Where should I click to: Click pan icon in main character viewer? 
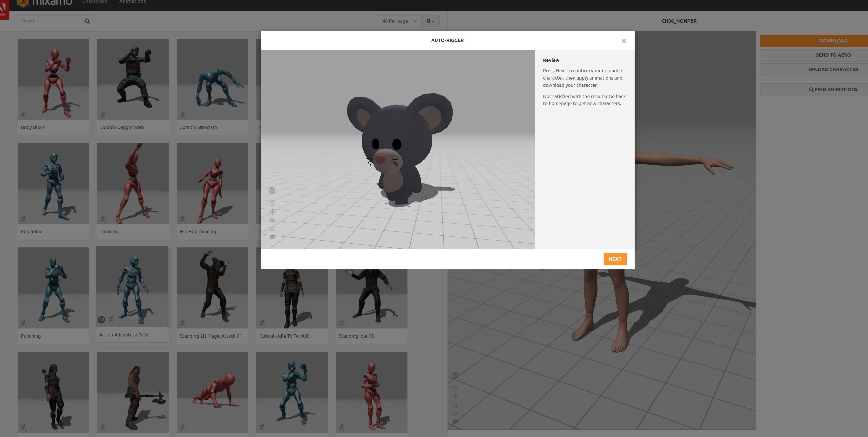455,396
